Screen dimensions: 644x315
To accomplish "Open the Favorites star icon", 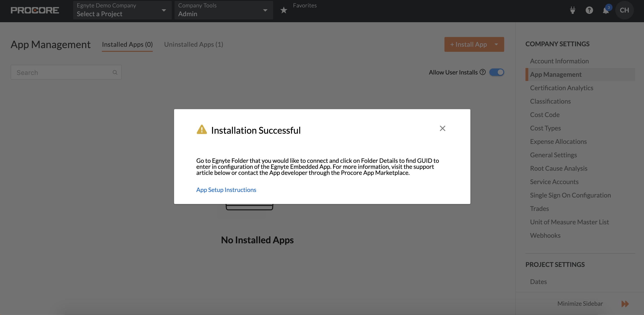I will (x=284, y=10).
